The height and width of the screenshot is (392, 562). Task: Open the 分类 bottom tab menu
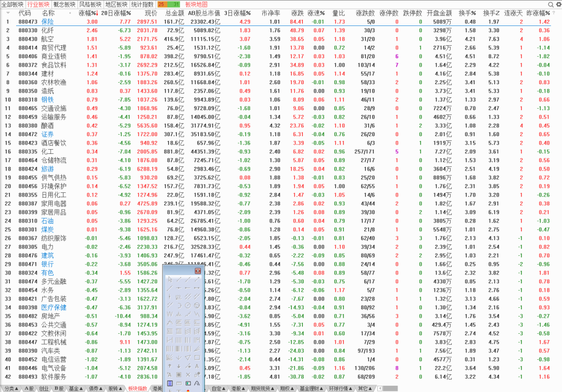point(11,388)
